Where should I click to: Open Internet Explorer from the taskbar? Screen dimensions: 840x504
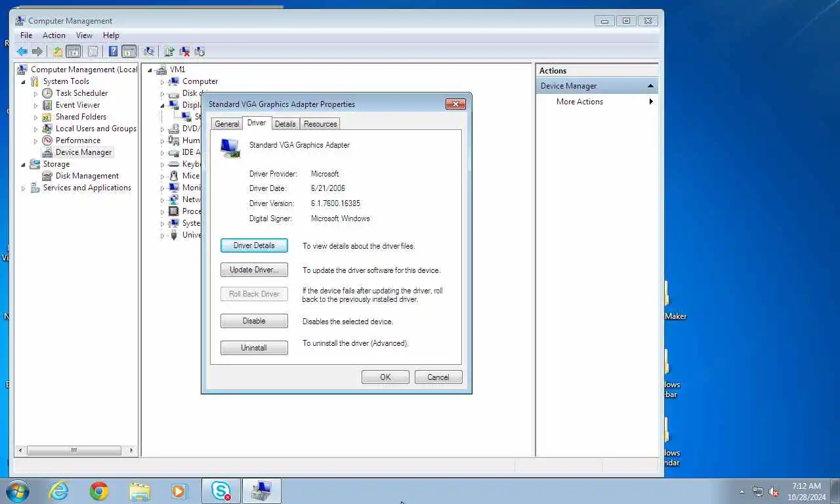coord(59,491)
